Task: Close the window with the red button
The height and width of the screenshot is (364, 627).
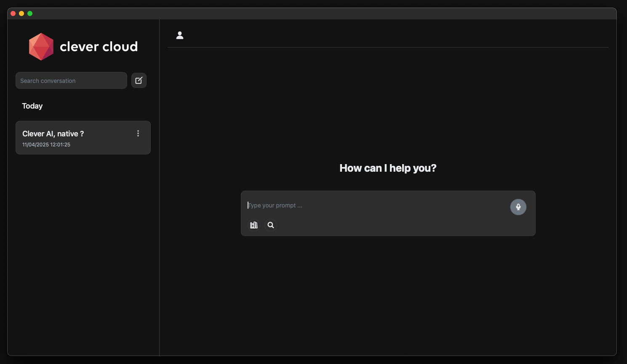Action: click(13, 13)
